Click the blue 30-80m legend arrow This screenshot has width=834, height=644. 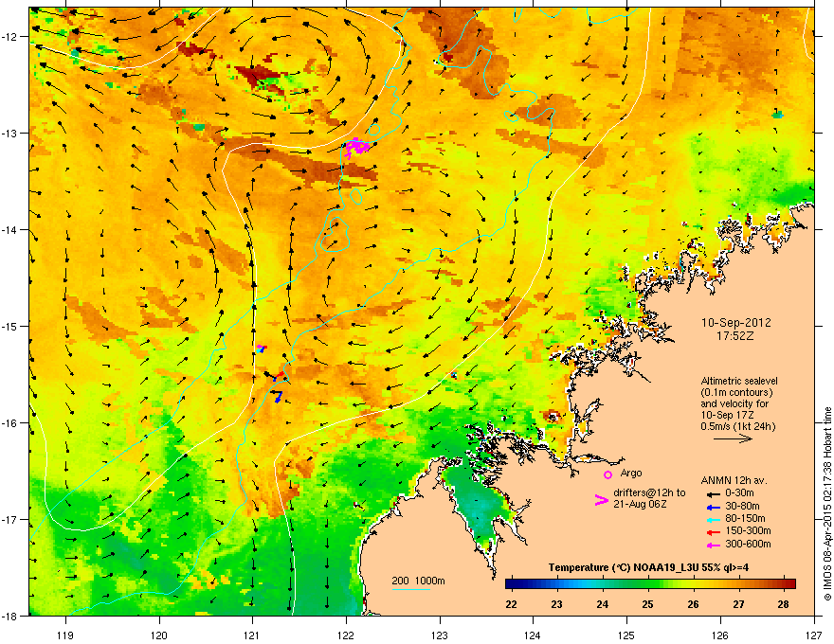(713, 508)
